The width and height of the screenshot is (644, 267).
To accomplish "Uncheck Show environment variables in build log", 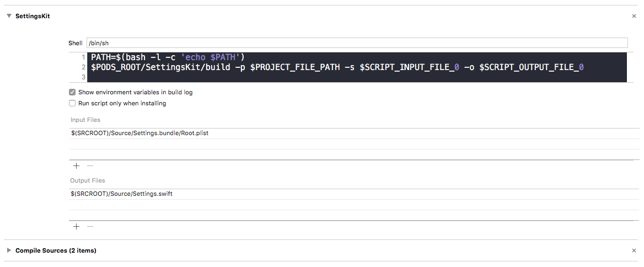I will click(x=72, y=93).
